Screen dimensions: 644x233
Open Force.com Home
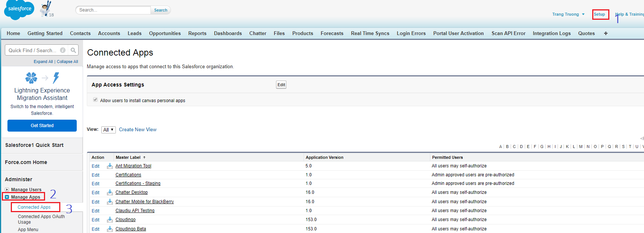click(26, 162)
